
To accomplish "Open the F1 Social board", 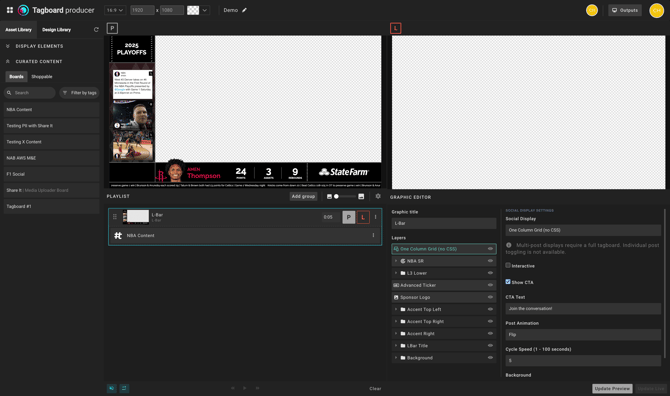I will click(51, 174).
